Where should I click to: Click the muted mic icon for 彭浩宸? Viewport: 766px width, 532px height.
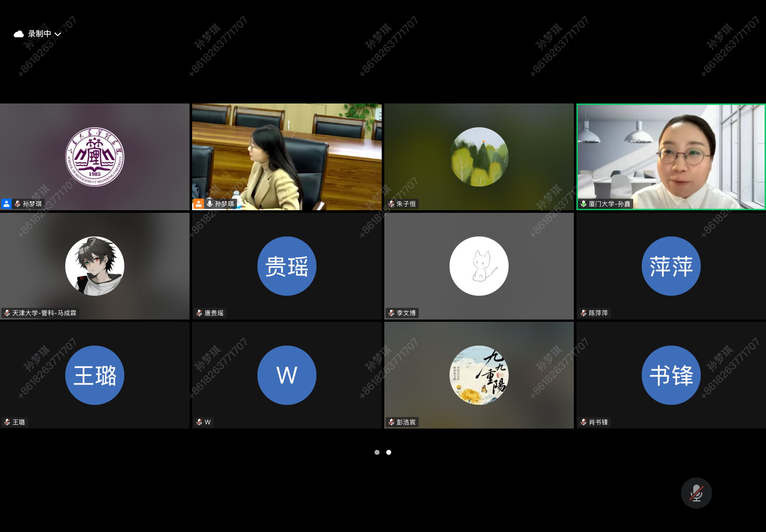click(x=391, y=422)
